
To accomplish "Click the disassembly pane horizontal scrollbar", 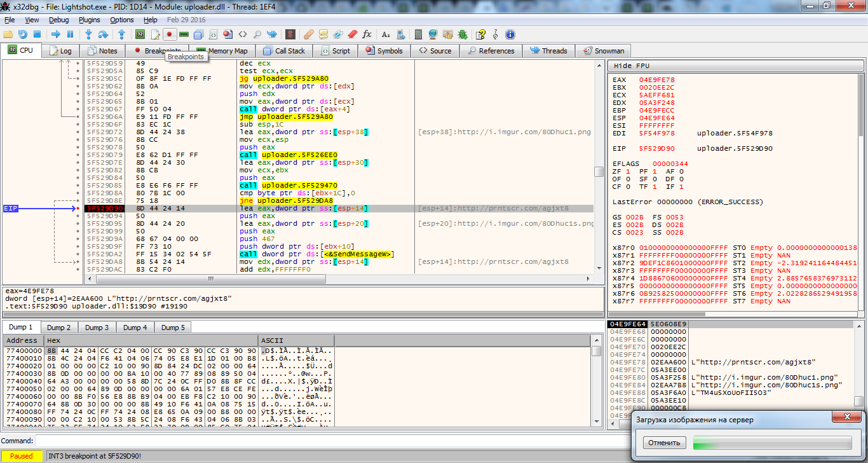I will (210, 279).
